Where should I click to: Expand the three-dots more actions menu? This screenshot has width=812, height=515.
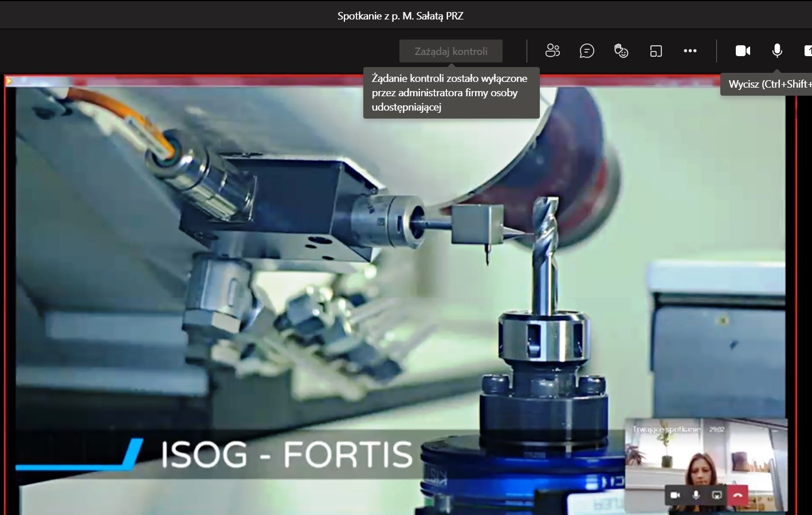(690, 51)
